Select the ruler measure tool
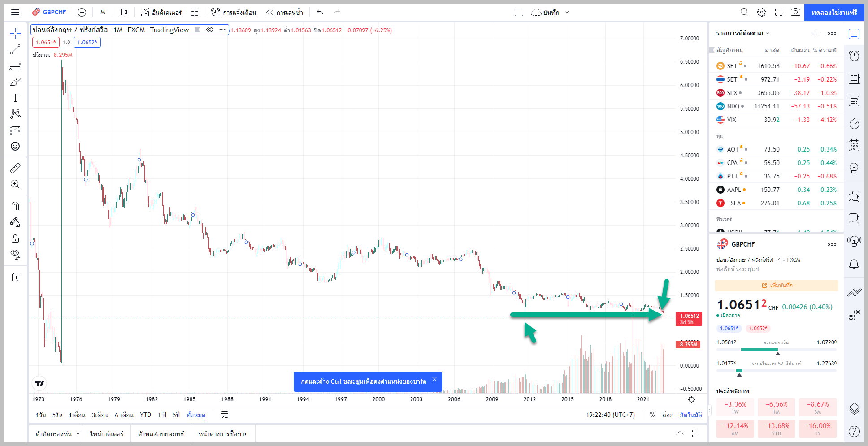 point(15,168)
